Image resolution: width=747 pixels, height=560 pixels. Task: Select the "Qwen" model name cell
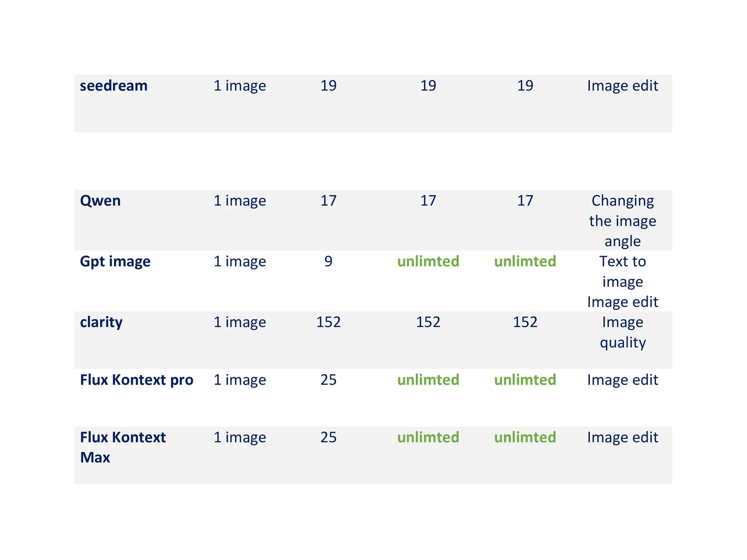pyautogui.click(x=100, y=201)
